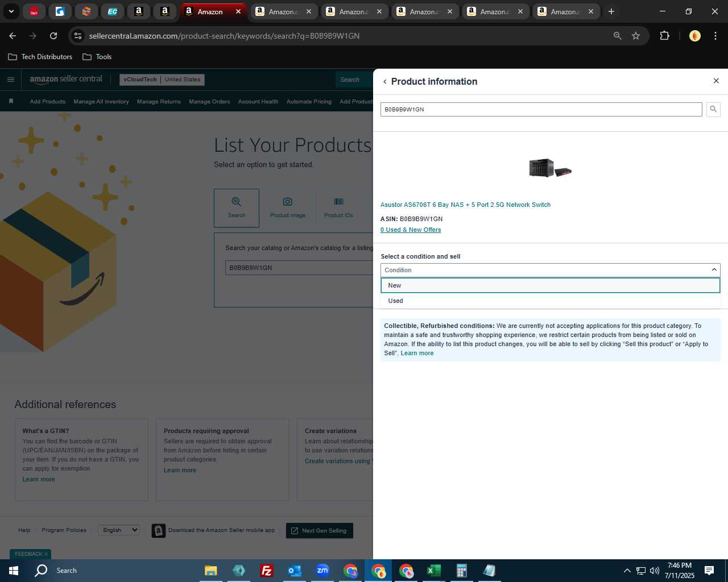Open Outlook from taskbar
The height and width of the screenshot is (582, 728).
click(x=295, y=571)
